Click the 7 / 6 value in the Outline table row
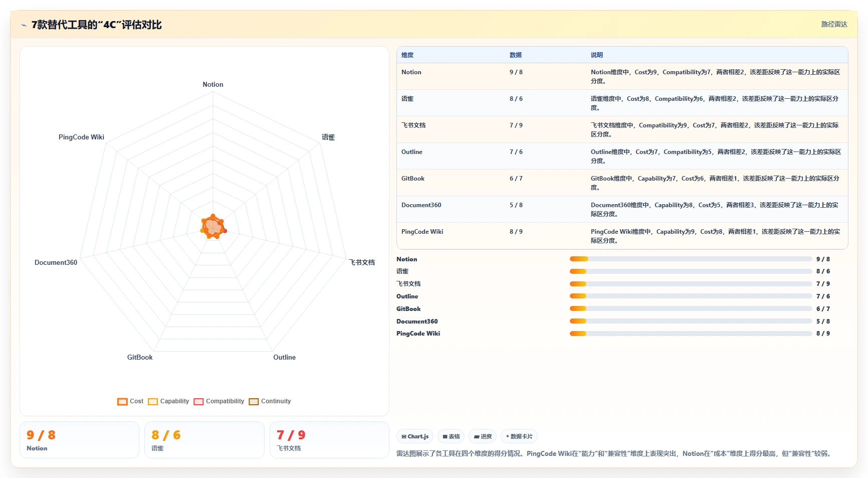Viewport: 868px width, 478px height. click(x=516, y=152)
